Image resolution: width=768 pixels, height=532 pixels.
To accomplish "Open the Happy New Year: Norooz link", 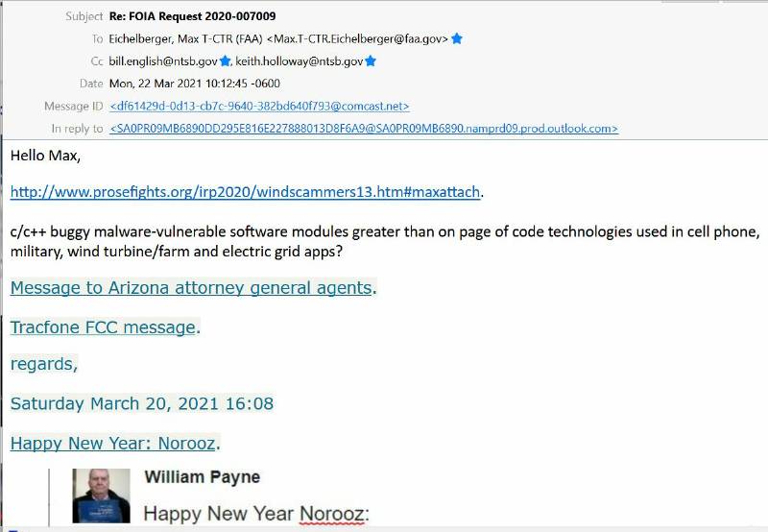I will [x=112, y=444].
